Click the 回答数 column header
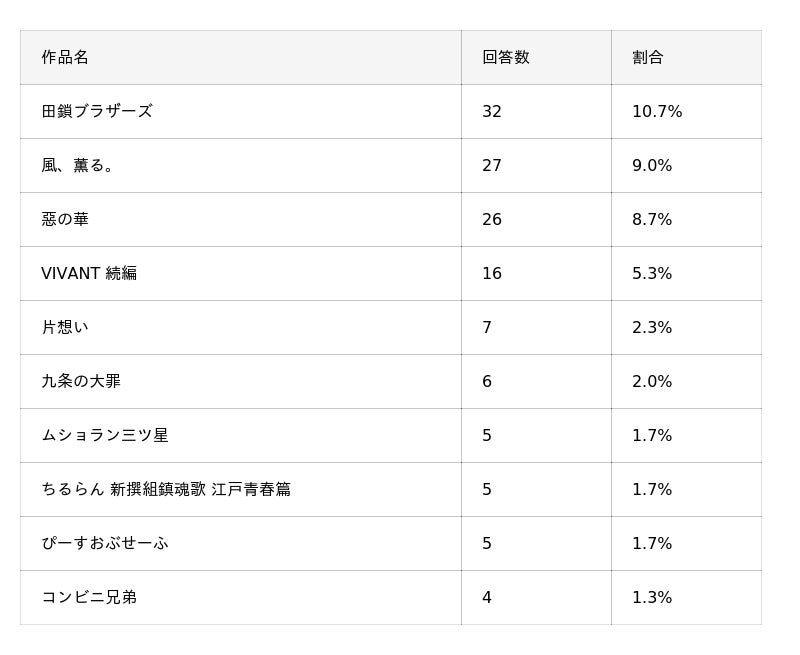Image resolution: width=800 pixels, height=655 pixels. (506, 58)
